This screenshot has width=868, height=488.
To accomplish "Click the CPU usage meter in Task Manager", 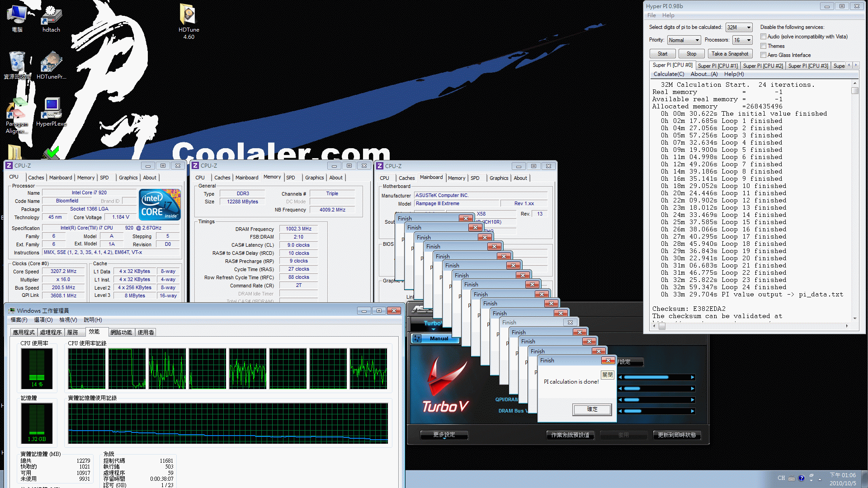I will click(x=37, y=368).
